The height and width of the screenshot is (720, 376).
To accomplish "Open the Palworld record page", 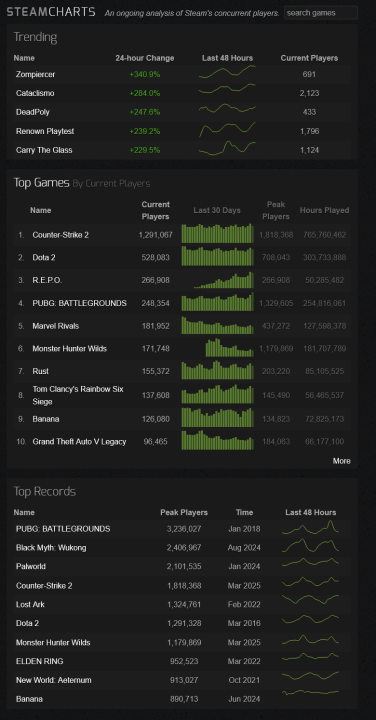I will (31, 567).
